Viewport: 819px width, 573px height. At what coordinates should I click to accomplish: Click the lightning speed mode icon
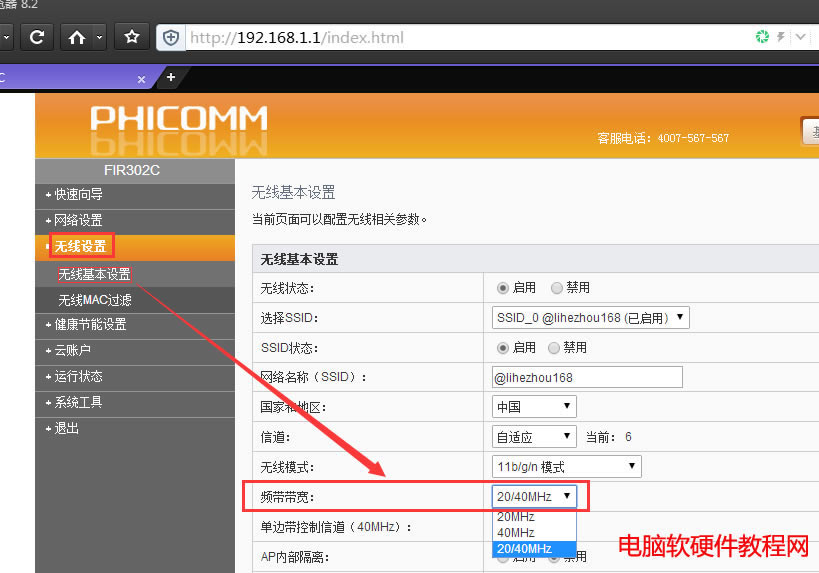[782, 37]
